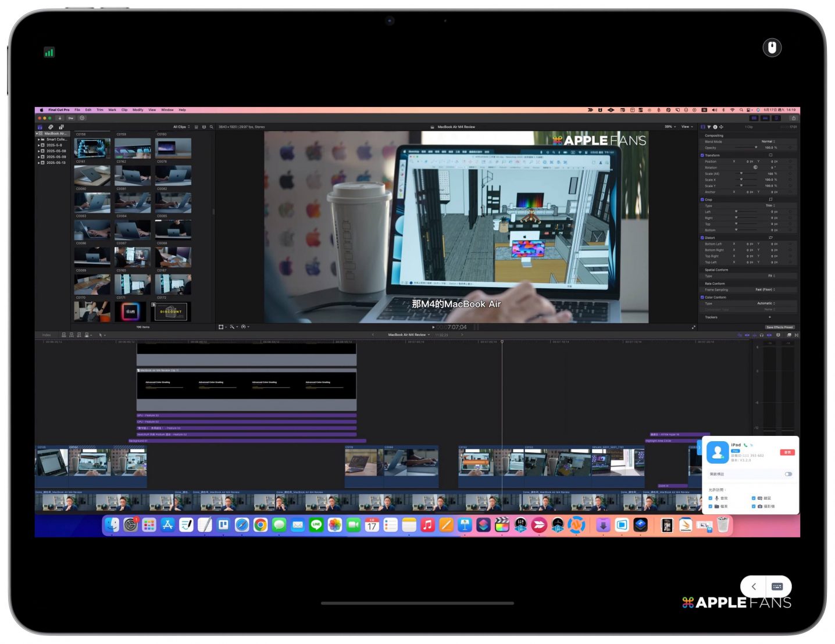Click the Opacity slider handle

point(756,148)
